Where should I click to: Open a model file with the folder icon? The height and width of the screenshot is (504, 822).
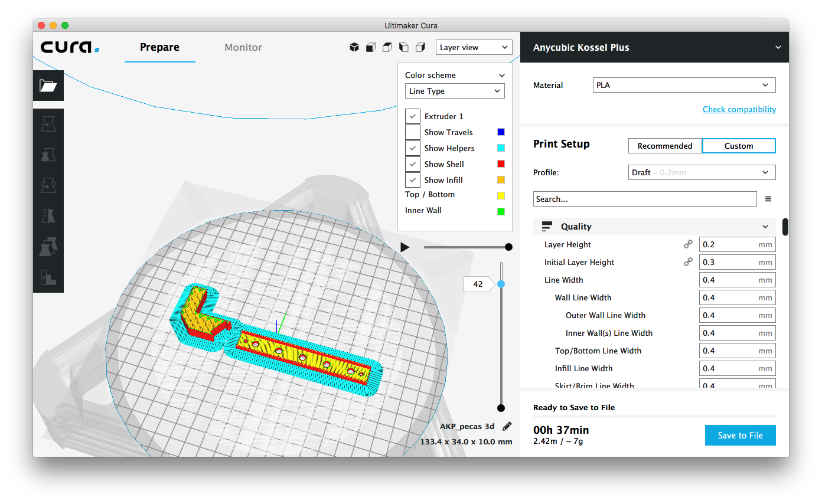(x=48, y=86)
